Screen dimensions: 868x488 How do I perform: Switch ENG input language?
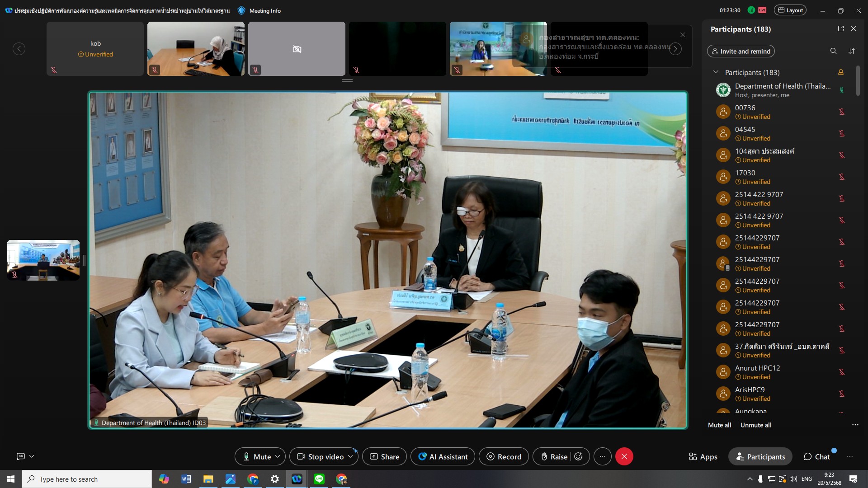(807, 479)
